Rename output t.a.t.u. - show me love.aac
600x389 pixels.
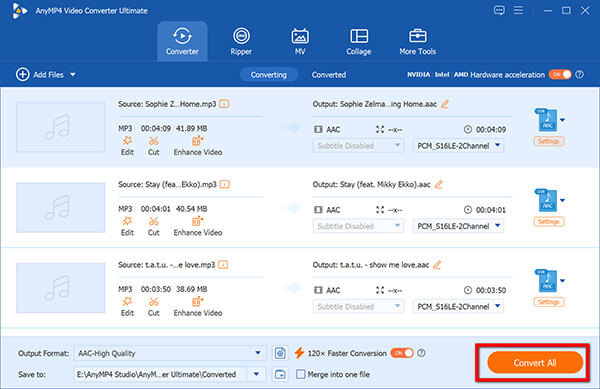(x=437, y=265)
